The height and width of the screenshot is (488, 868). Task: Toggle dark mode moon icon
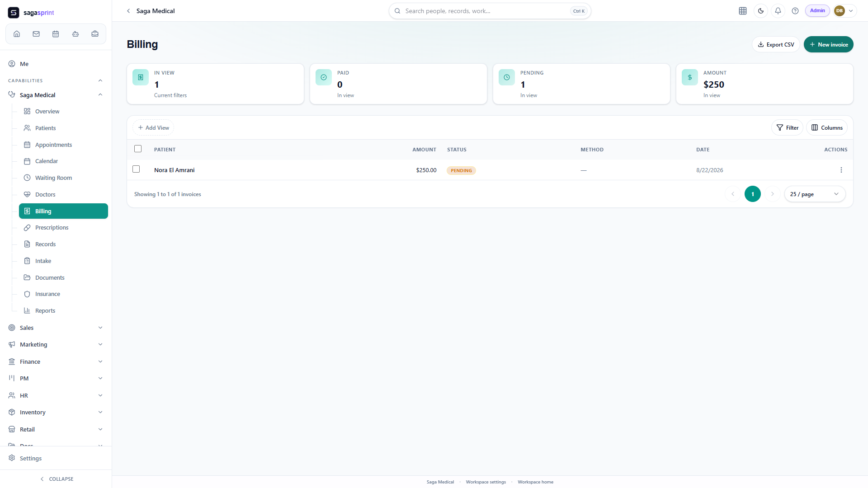(x=761, y=11)
